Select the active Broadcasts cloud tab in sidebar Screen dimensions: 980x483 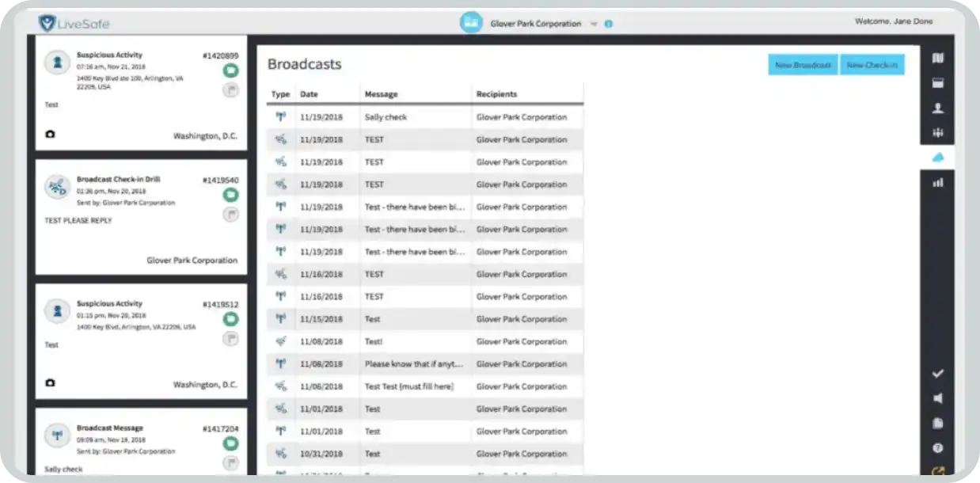(x=938, y=158)
